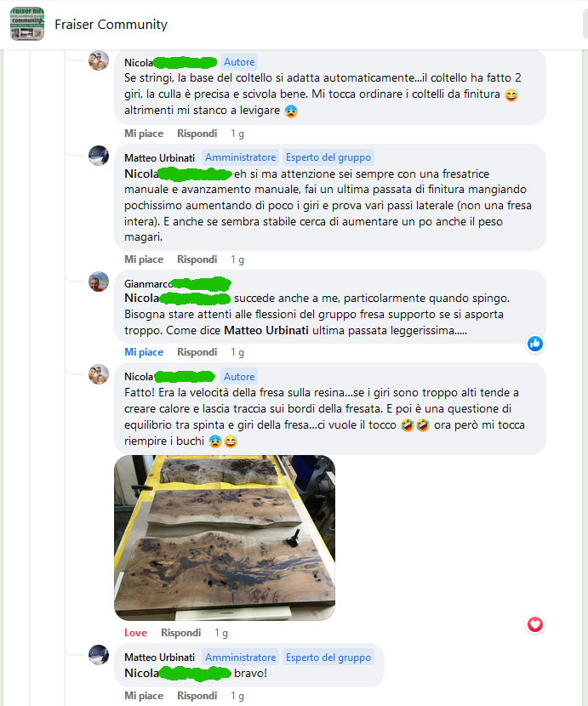
Task: Click the '1 g' timestamp under the 'bravo!' reply
Action: tap(237, 696)
